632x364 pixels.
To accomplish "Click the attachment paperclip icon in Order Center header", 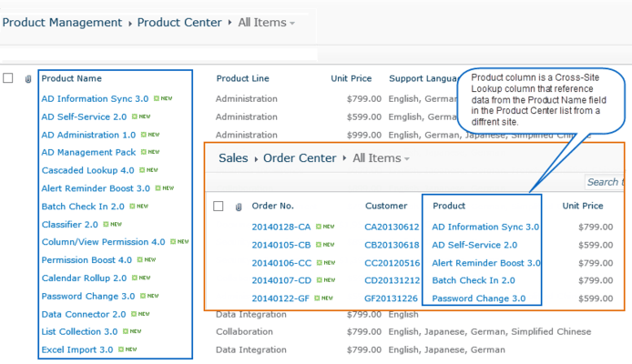I will point(239,207).
